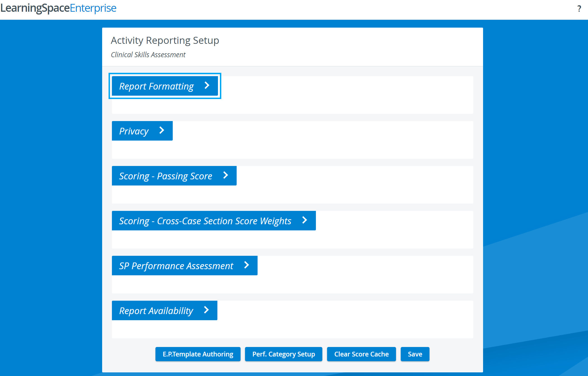
Task: Click the Cross-Case Section Score Weights chevron
Action: click(x=304, y=220)
